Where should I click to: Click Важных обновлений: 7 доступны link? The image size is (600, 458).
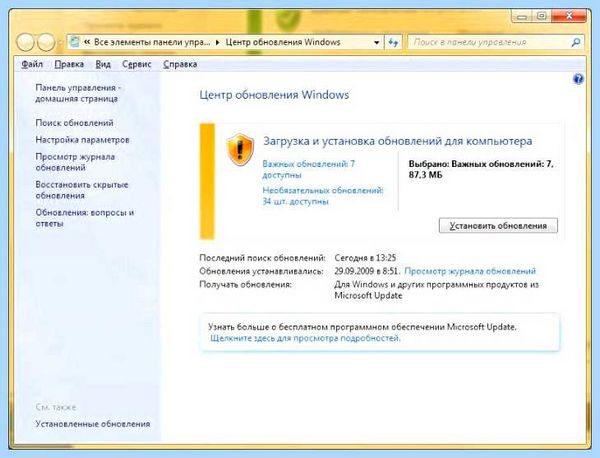(308, 169)
